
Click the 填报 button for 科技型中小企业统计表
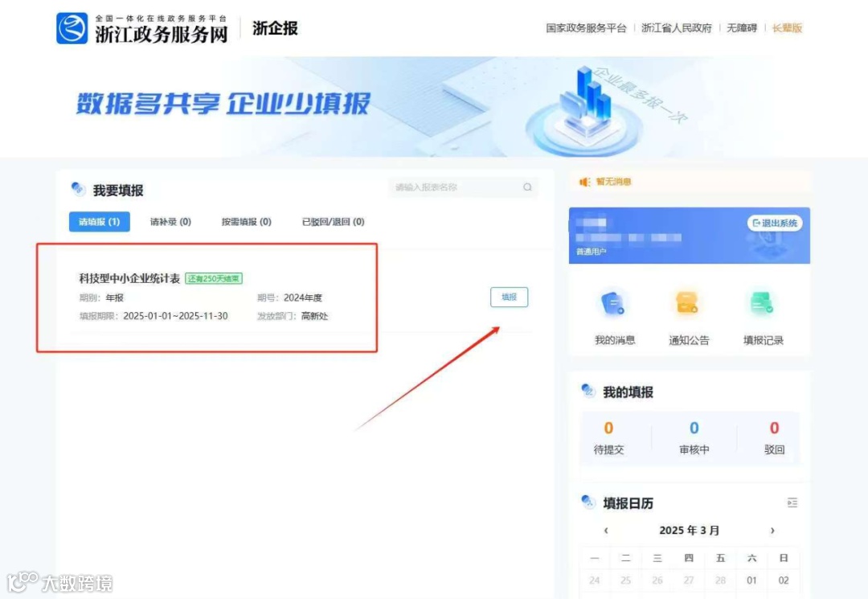[509, 297]
